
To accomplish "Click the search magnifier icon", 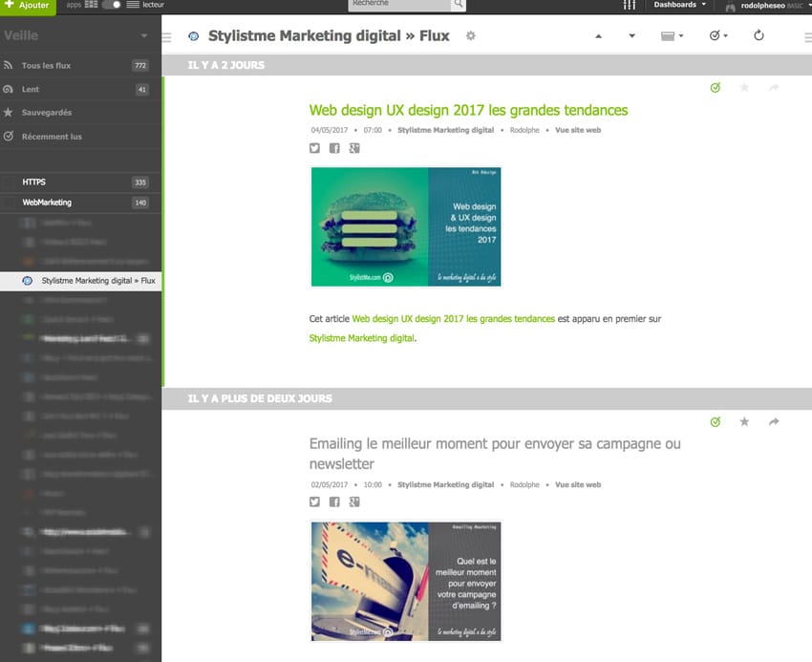I will 459,5.
